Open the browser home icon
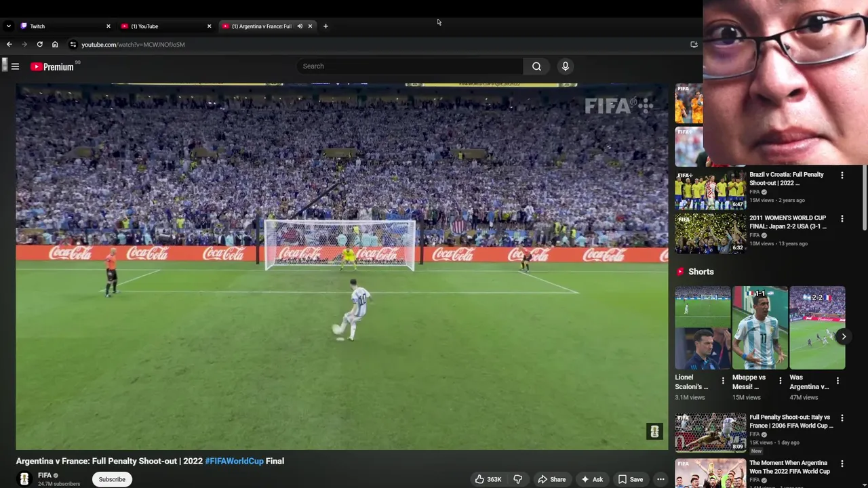The image size is (868, 488). [55, 44]
